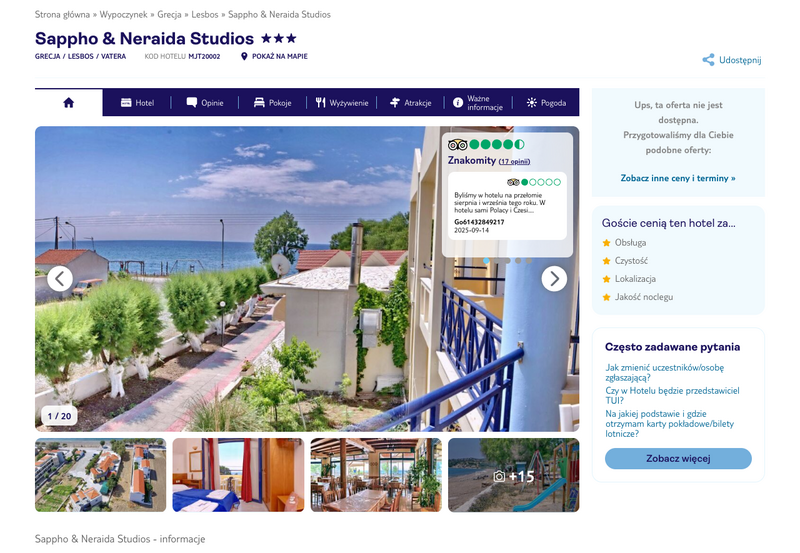Click the sun icon for Pogoda
The width and height of the screenshot is (800, 553).
[532, 103]
